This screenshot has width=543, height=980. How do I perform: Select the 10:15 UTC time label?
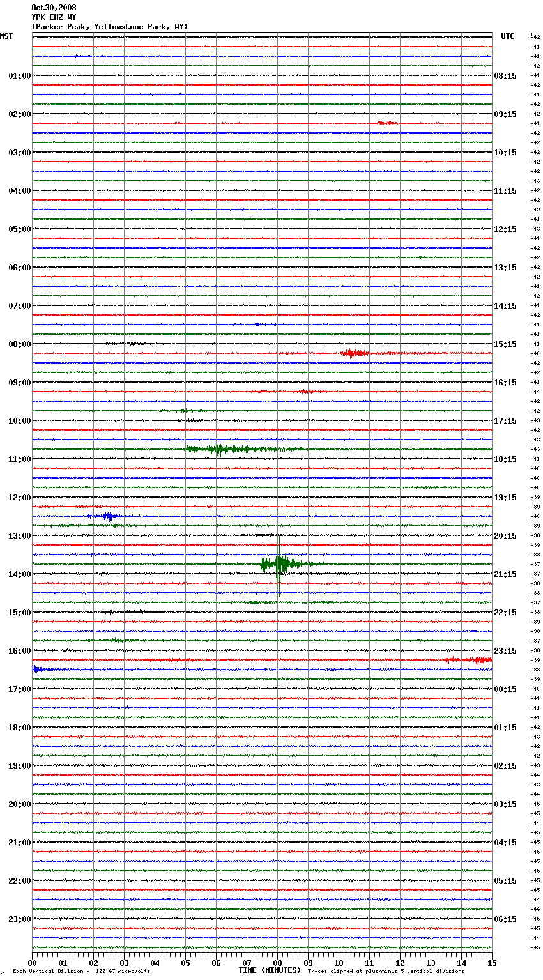(x=505, y=153)
